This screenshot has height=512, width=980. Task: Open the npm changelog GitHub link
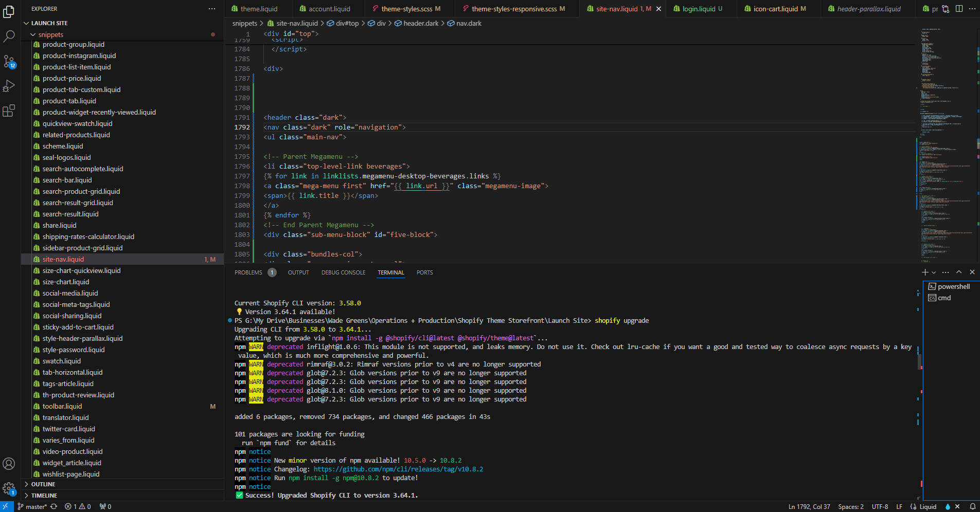[x=398, y=469]
